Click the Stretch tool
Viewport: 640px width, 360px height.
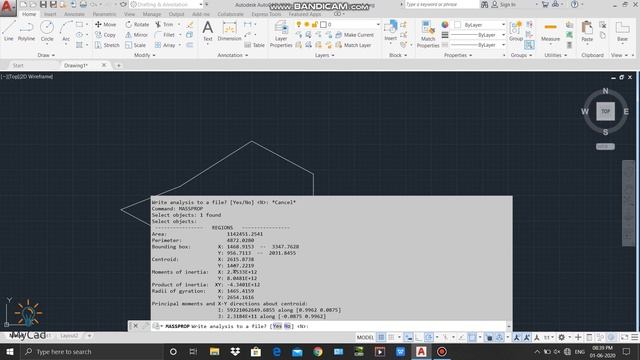pos(107,45)
